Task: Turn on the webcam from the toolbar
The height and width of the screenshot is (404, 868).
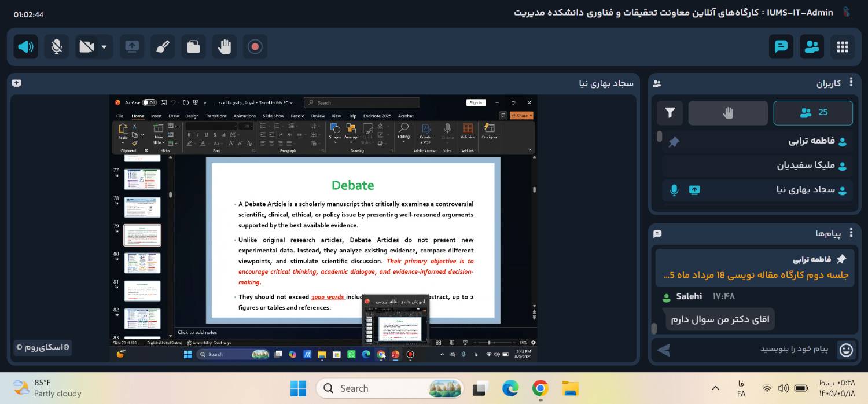Action: [x=87, y=47]
